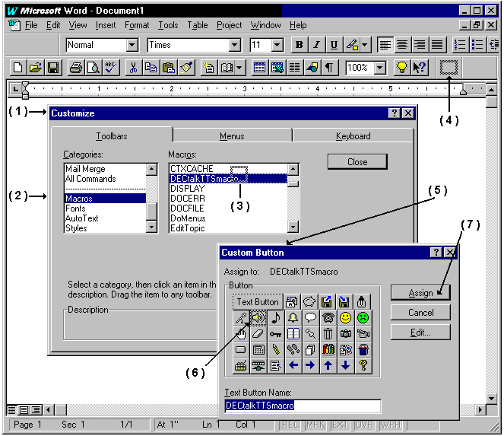The height and width of the screenshot is (436, 504).
Task: Click the Text Button Name field
Action: pyautogui.click(x=303, y=406)
